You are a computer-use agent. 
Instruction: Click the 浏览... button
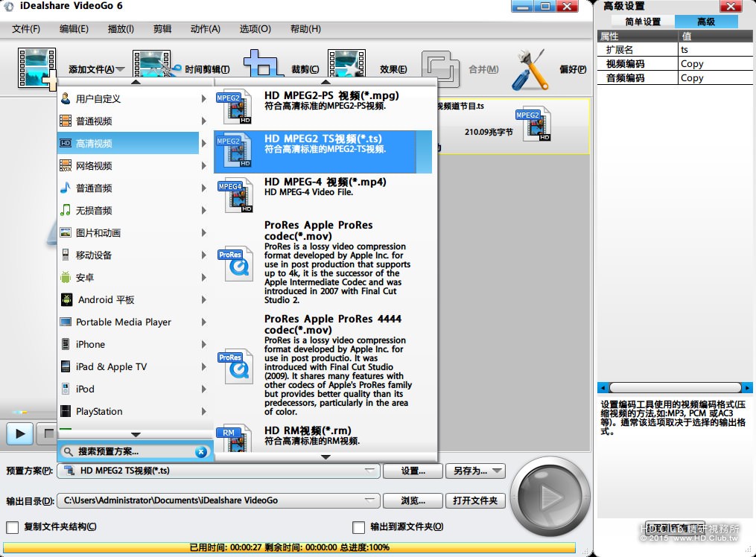click(413, 500)
